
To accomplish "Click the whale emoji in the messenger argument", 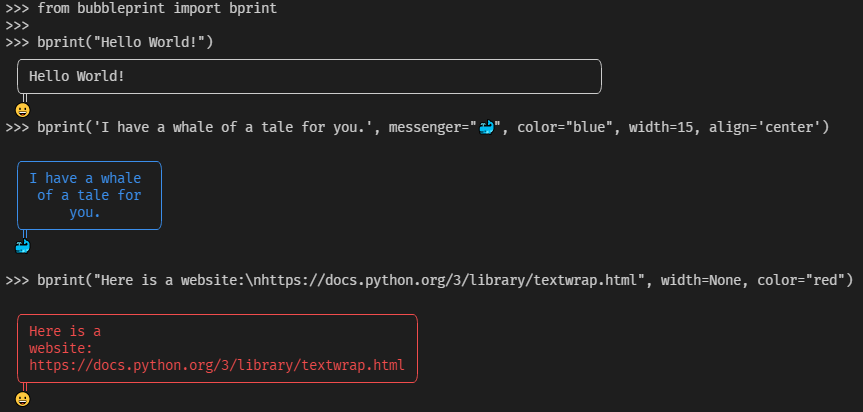I will click(488, 128).
